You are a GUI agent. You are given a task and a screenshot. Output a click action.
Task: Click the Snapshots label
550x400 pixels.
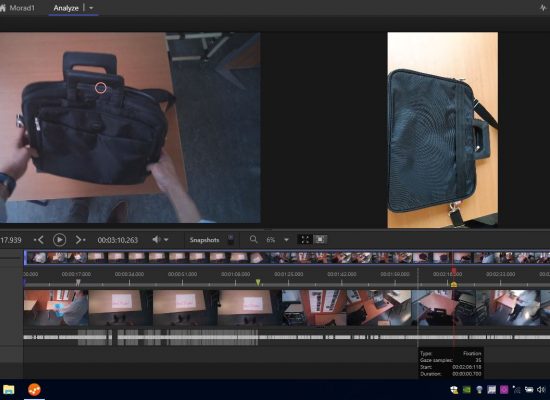click(x=204, y=240)
